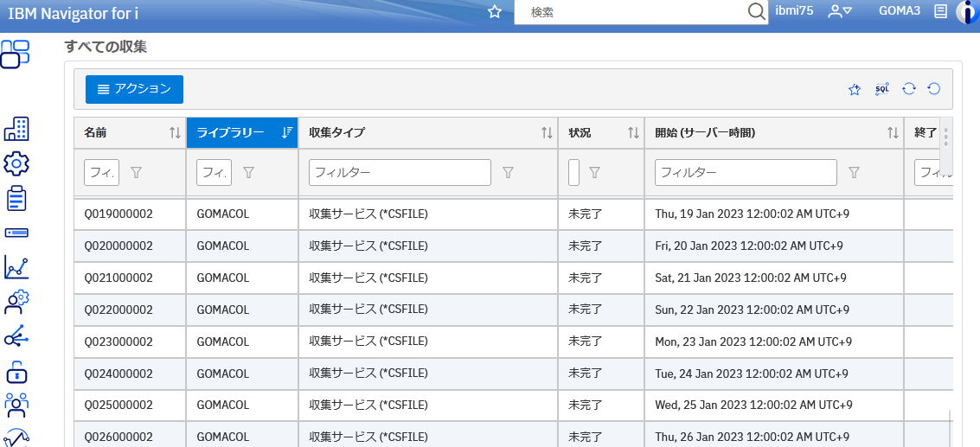Open the three-dot column handle beside 終了

[946, 137]
